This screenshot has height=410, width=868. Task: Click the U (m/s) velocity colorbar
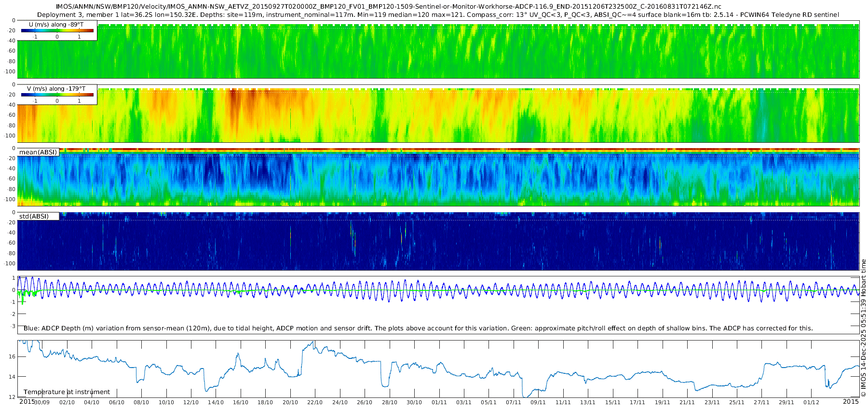(x=57, y=30)
